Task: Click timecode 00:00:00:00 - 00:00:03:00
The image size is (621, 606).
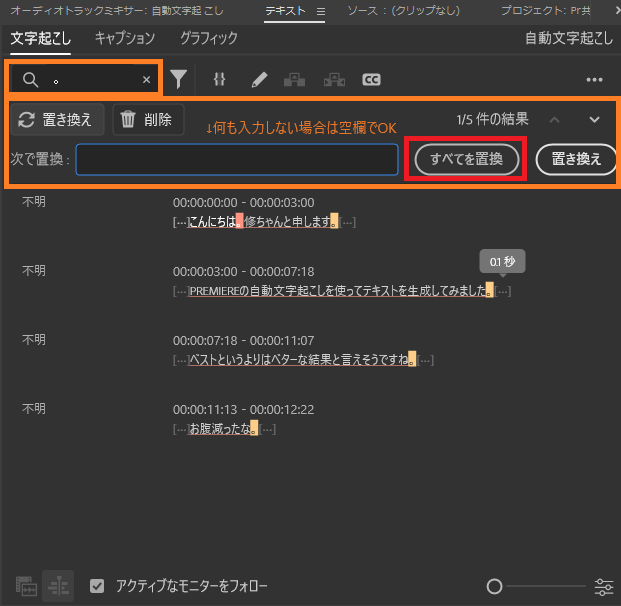Action: pyautogui.click(x=243, y=203)
